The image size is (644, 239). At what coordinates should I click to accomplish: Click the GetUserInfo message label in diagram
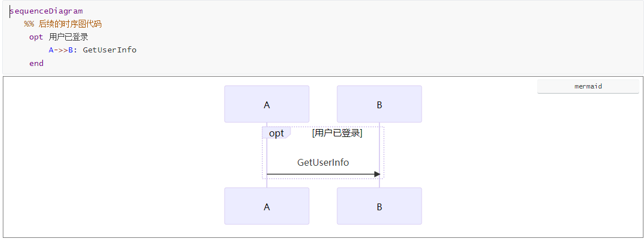pyautogui.click(x=323, y=162)
